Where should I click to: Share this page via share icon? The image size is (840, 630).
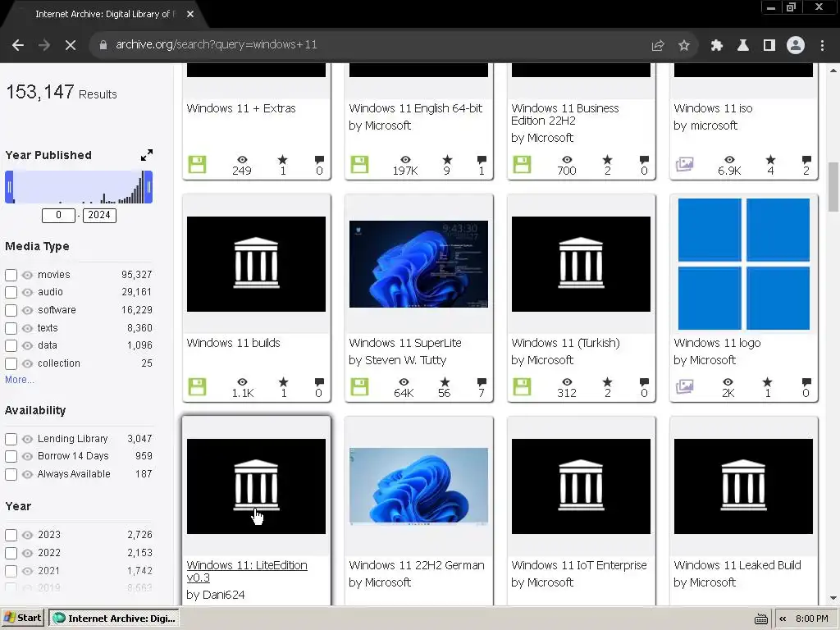(658, 46)
